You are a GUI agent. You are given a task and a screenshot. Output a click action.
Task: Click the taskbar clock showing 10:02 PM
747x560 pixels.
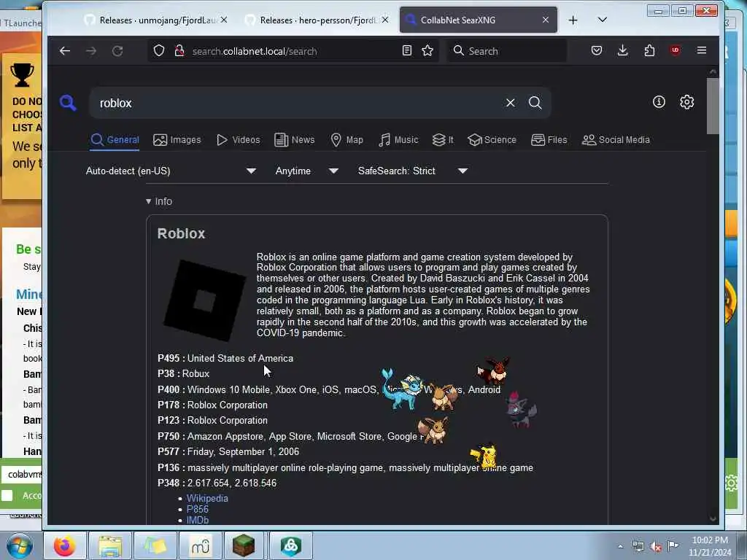710,546
